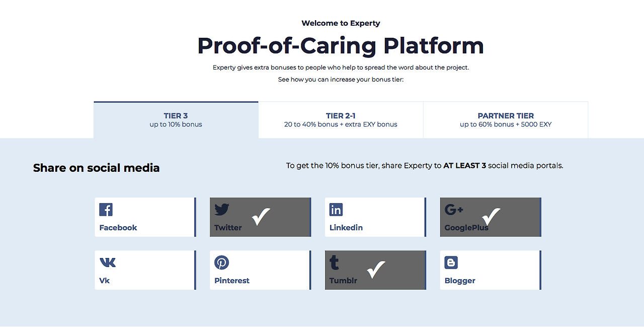Click the Blogger share card
The height and width of the screenshot is (327, 644).
pos(490,270)
